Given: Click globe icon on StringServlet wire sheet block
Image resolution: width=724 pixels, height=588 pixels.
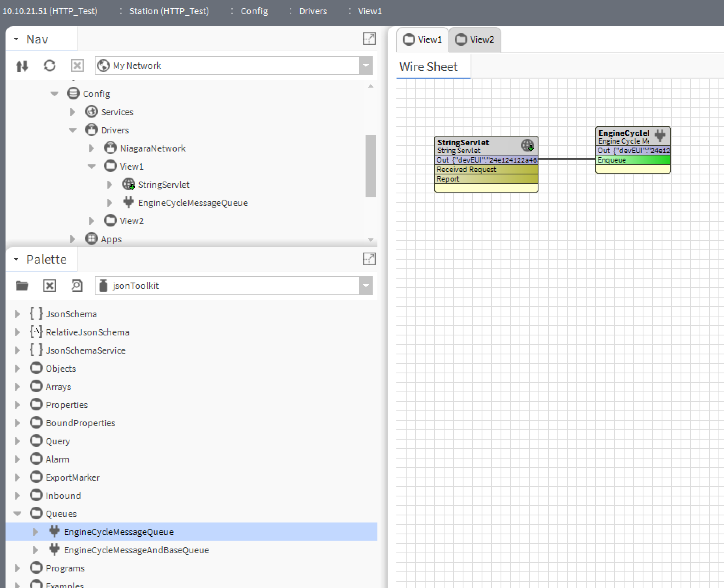Looking at the screenshot, I should tap(527, 145).
